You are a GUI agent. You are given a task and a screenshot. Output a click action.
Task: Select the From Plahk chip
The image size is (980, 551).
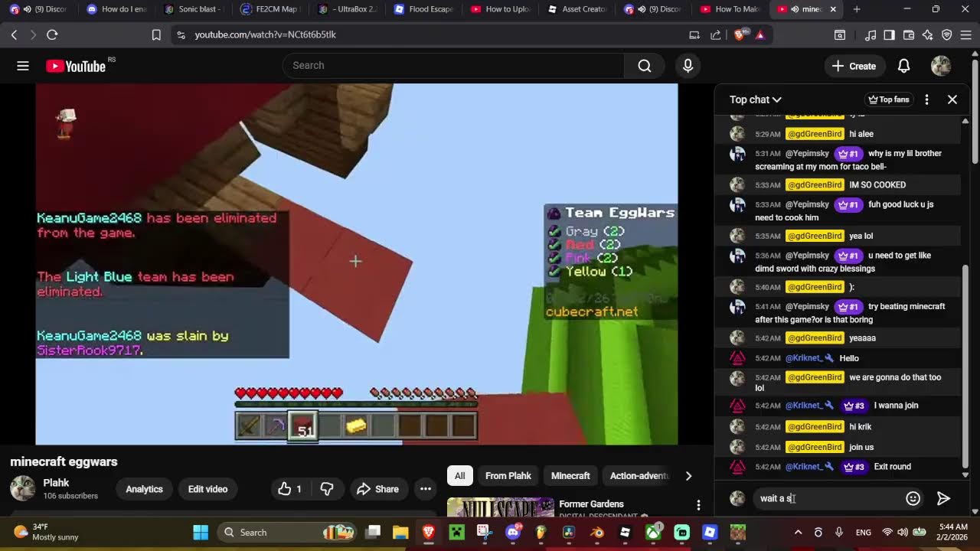(x=508, y=476)
